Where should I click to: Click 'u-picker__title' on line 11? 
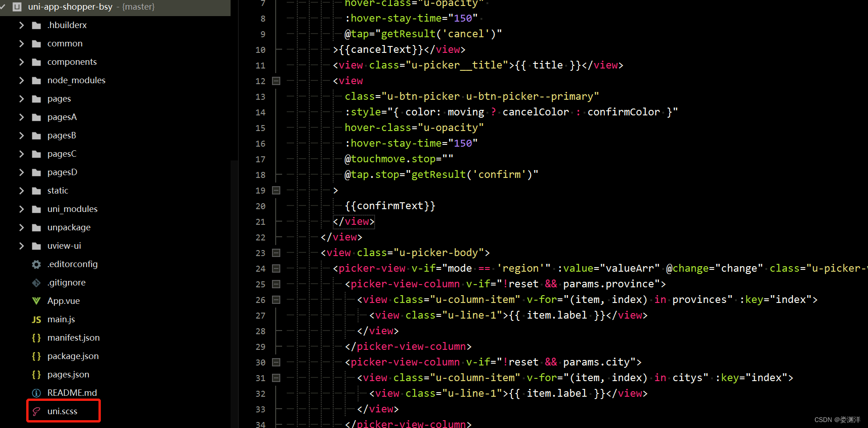(x=457, y=65)
